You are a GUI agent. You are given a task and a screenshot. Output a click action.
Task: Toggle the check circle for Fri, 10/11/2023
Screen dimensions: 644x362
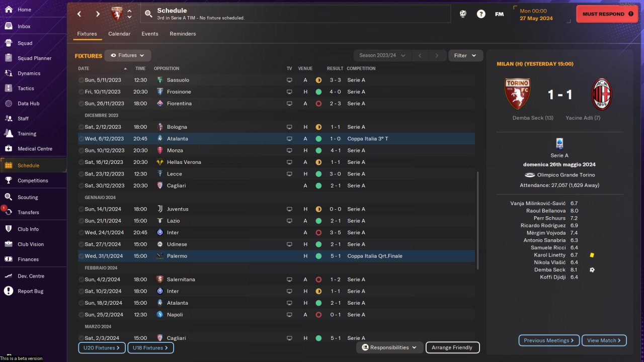coord(81,92)
